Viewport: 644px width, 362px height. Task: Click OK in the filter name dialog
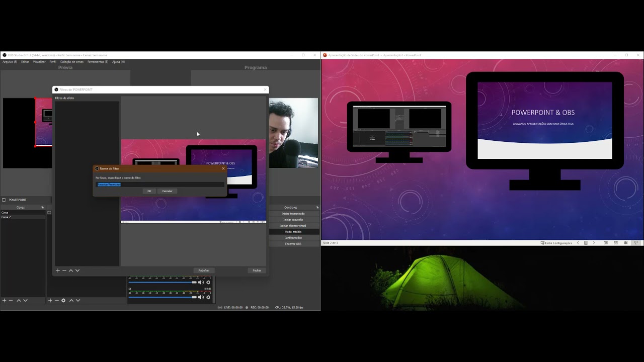tap(149, 191)
